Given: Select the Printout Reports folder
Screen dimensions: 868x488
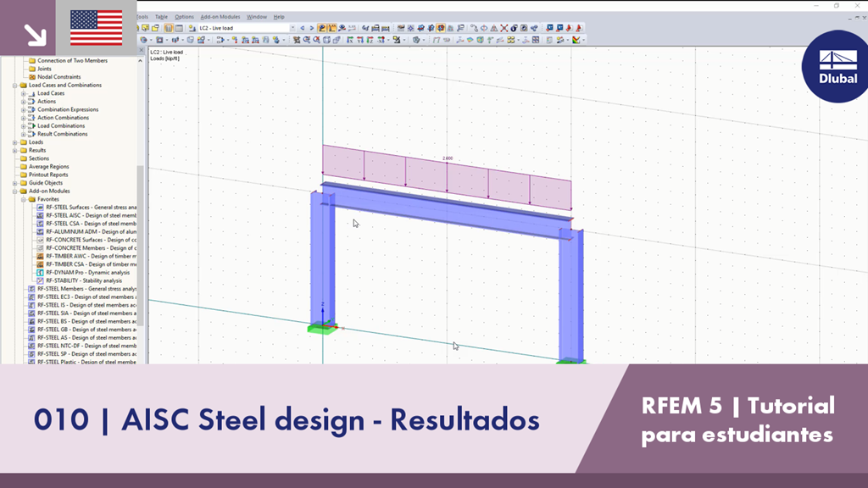Looking at the screenshot, I should tap(48, 175).
